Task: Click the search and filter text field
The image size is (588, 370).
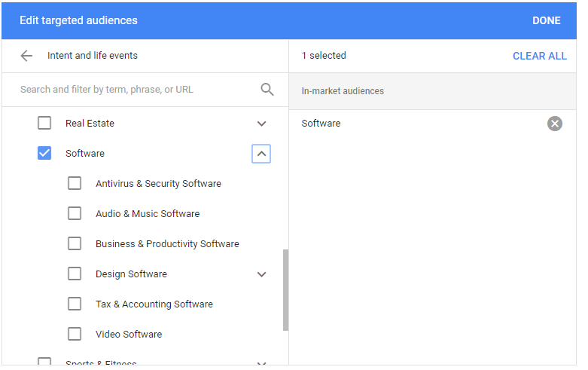Action: tap(139, 90)
